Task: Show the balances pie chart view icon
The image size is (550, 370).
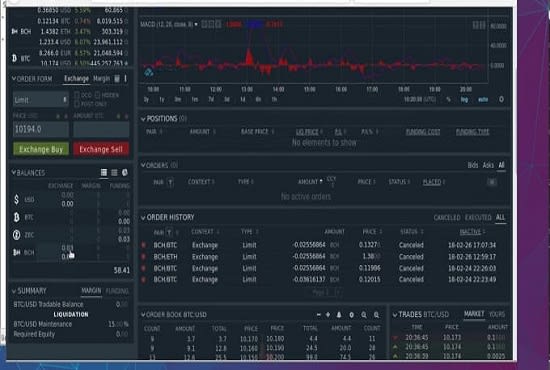Action: tap(125, 173)
